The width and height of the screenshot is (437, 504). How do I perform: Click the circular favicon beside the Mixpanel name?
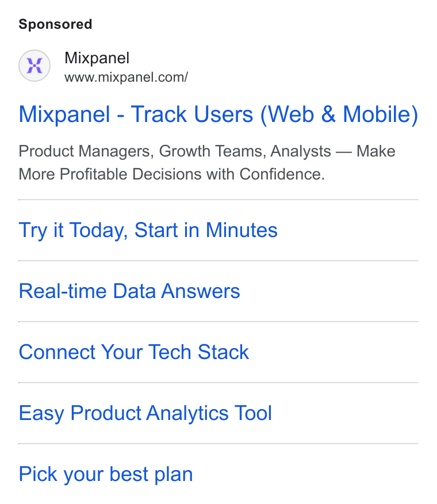[x=34, y=66]
